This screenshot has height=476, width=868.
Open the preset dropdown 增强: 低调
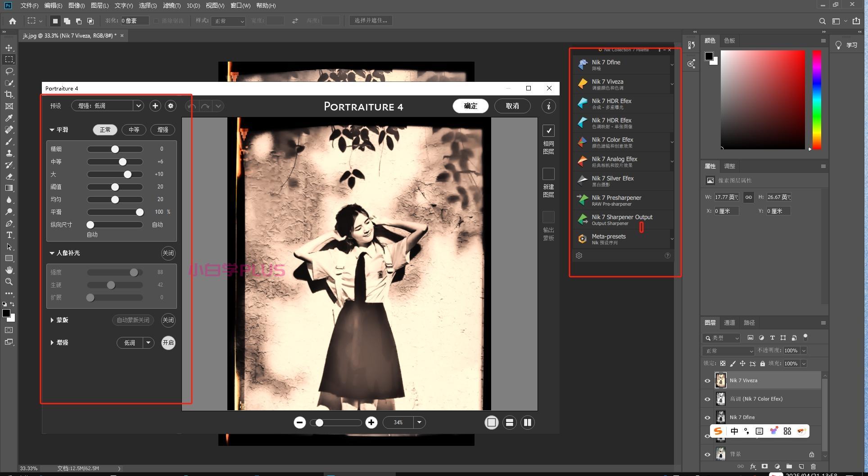(107, 106)
